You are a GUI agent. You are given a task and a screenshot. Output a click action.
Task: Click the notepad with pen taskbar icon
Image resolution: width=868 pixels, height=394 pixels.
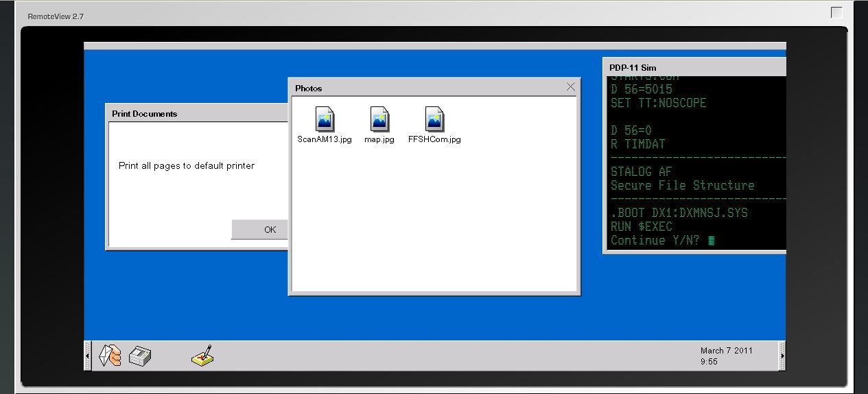coord(203,355)
